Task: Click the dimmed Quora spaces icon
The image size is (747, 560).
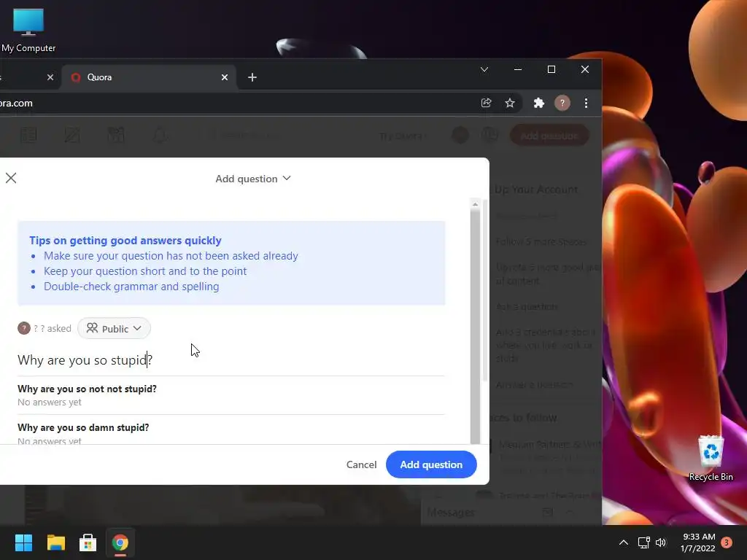Action: [x=116, y=136]
